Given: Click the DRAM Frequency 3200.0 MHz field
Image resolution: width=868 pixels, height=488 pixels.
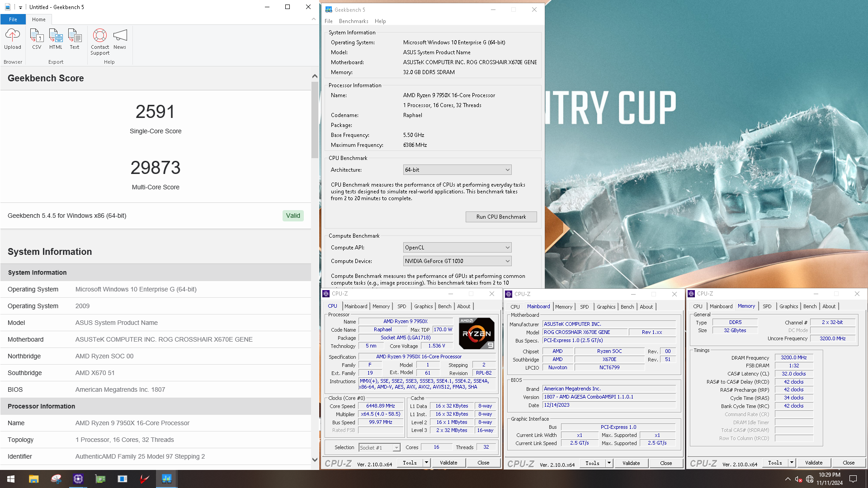Looking at the screenshot, I should 793,357.
